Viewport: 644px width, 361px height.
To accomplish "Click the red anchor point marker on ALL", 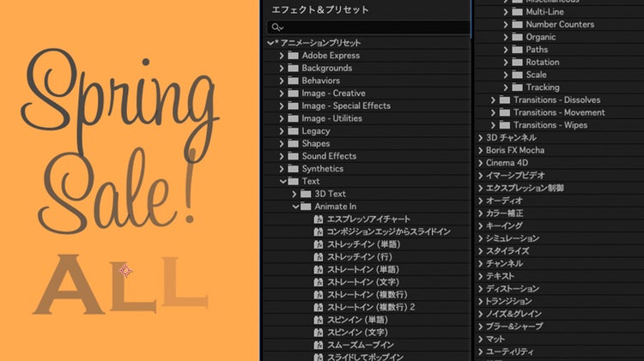I will tap(125, 270).
